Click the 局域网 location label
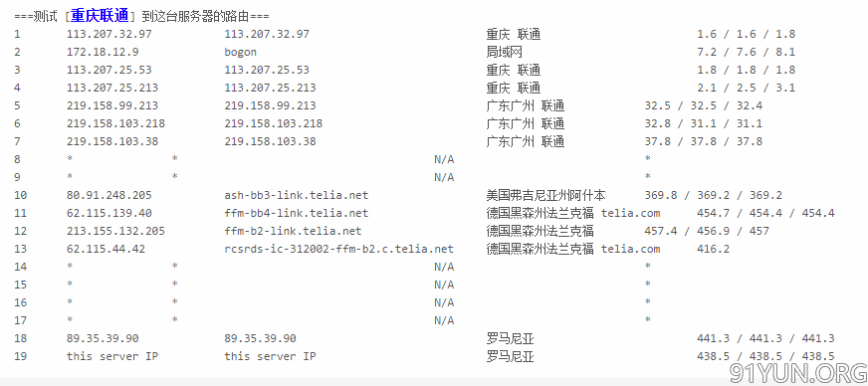 click(505, 53)
